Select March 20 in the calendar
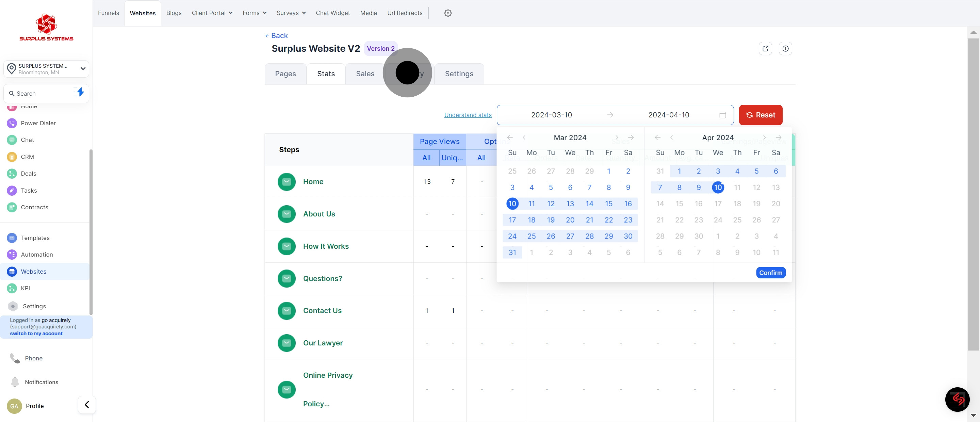 tap(570, 220)
